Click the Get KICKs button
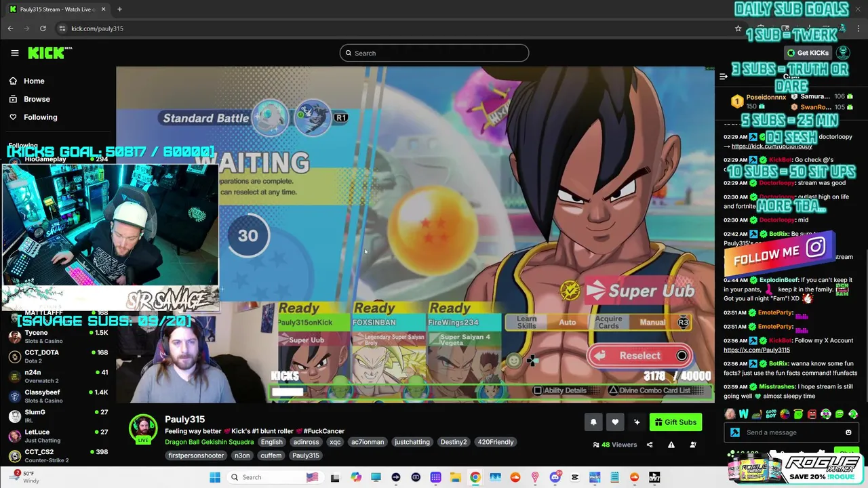Viewport: 868px width, 488px height. [x=808, y=53]
